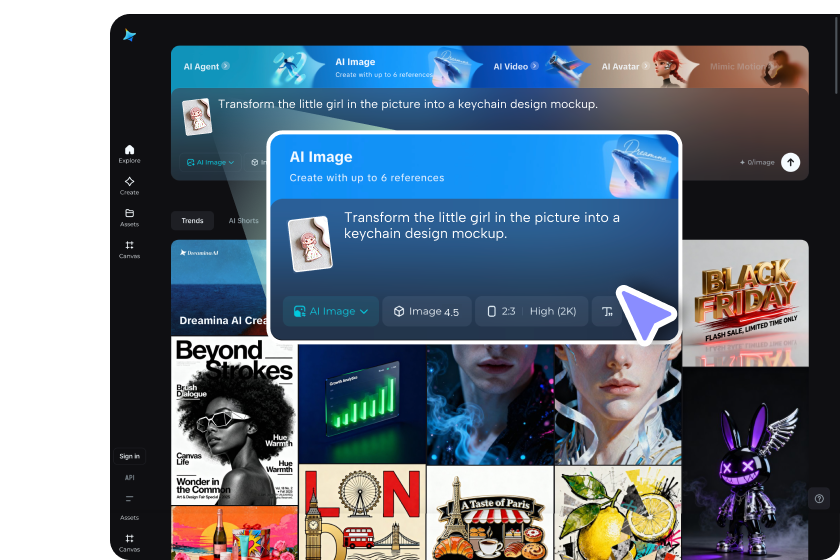The image size is (840, 560).
Task: Choose the Image 4.5 model selector
Action: tap(426, 311)
